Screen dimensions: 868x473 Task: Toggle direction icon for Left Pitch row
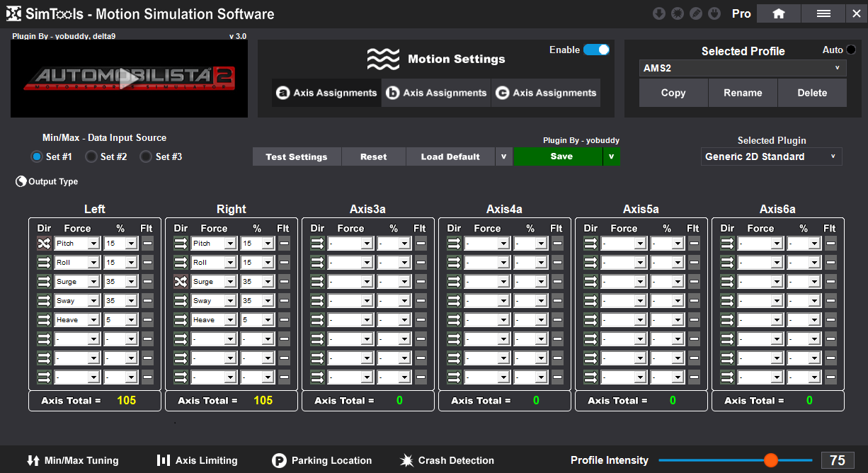(44, 244)
